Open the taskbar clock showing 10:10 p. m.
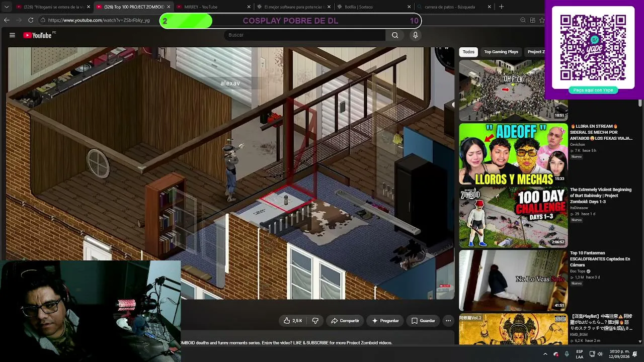 (x=618, y=354)
